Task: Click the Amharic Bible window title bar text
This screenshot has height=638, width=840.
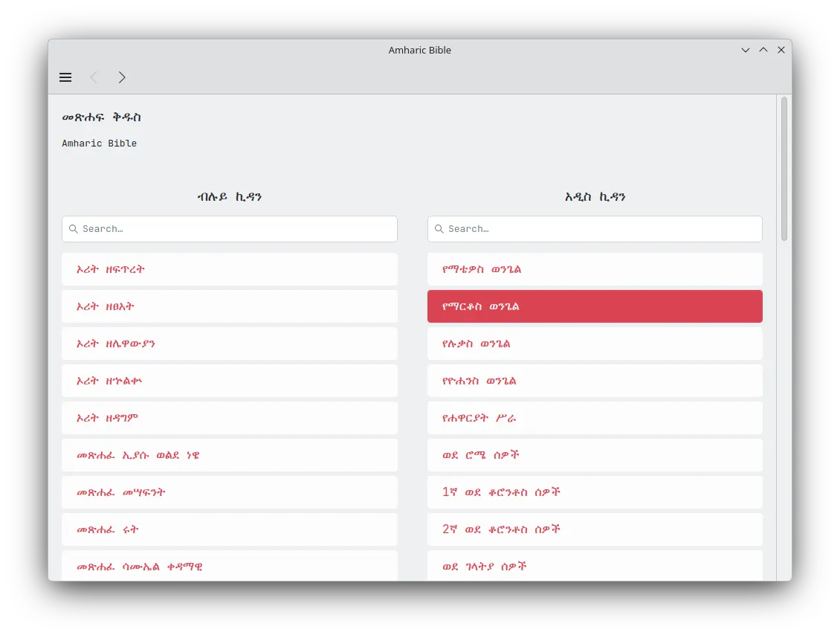Action: (419, 50)
